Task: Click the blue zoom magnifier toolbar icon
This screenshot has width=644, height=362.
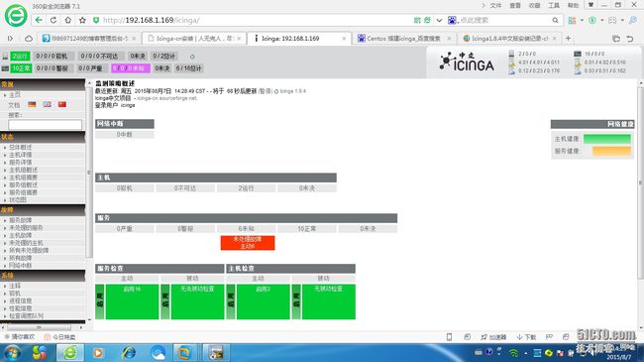Action: tap(633, 20)
